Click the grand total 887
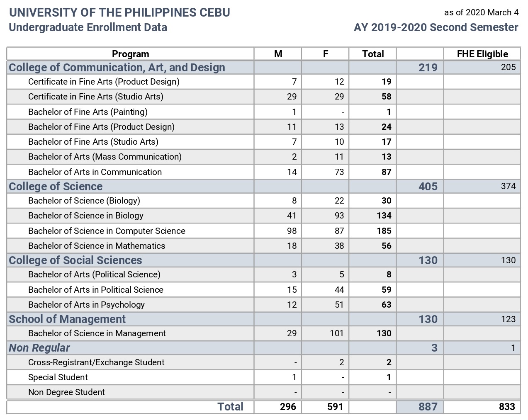528x420 pixels. [428, 407]
